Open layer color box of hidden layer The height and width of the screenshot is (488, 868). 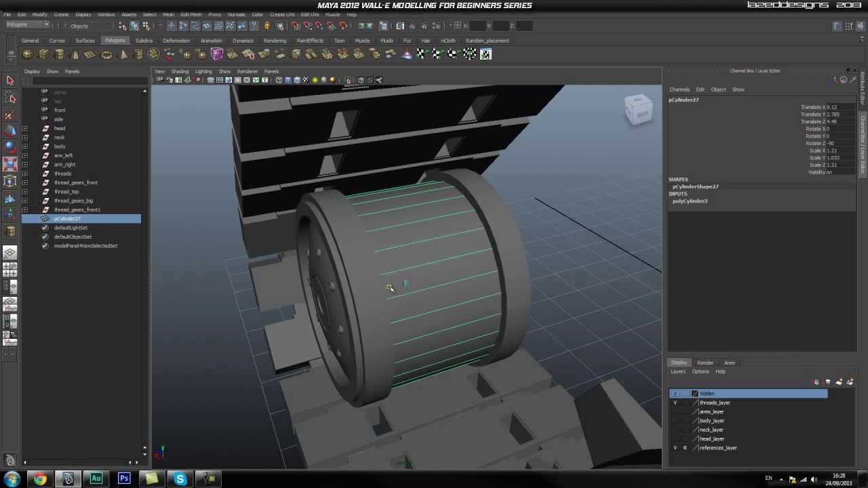coord(695,394)
